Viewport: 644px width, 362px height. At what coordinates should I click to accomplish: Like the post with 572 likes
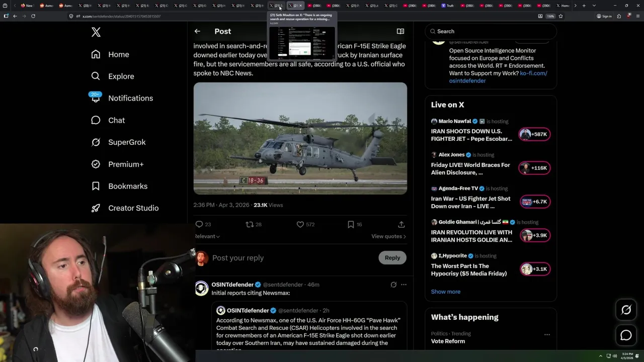(305, 224)
